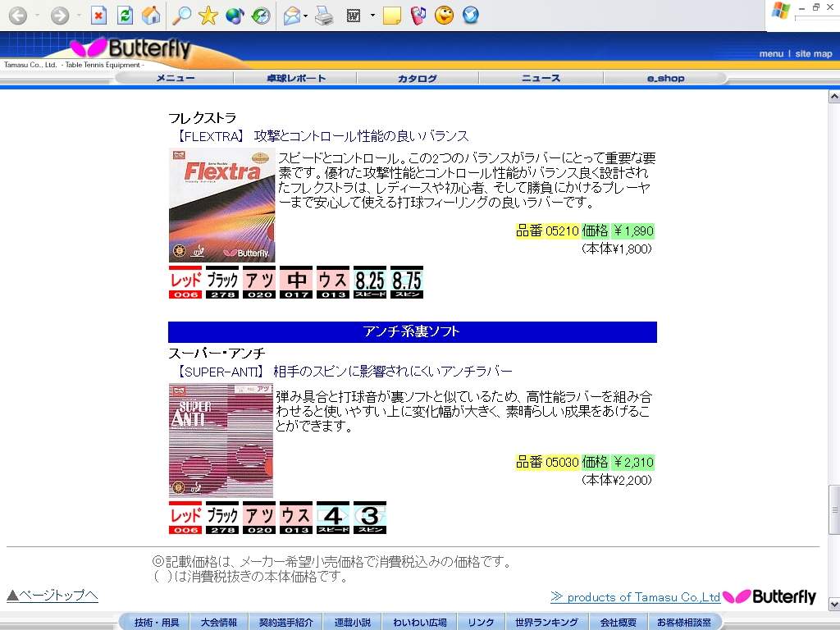The height and width of the screenshot is (630, 840).
Task: Open the 連載小説 footer tab
Action: coord(353,622)
